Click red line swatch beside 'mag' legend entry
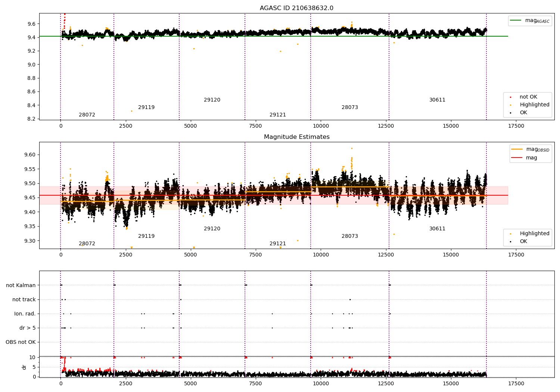Viewport: 560px width, 392px height. pyautogui.click(x=517, y=158)
